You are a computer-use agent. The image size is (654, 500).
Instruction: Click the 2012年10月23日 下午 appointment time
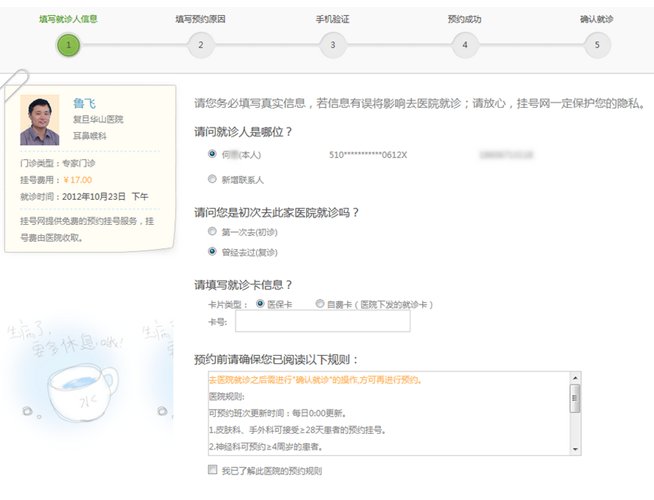click(105, 196)
